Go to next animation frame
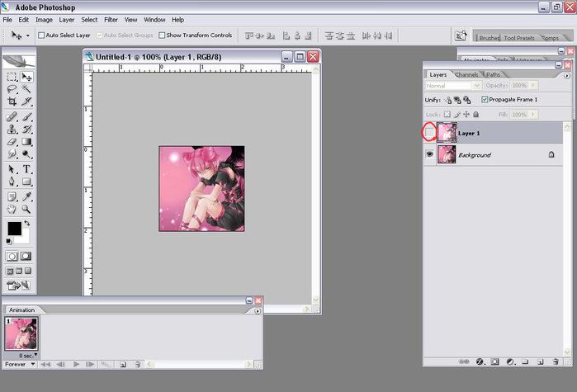 [x=89, y=364]
